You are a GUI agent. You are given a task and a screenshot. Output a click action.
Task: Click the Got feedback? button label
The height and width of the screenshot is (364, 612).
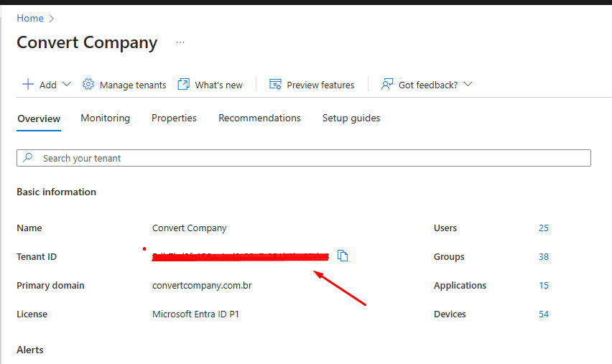[428, 85]
